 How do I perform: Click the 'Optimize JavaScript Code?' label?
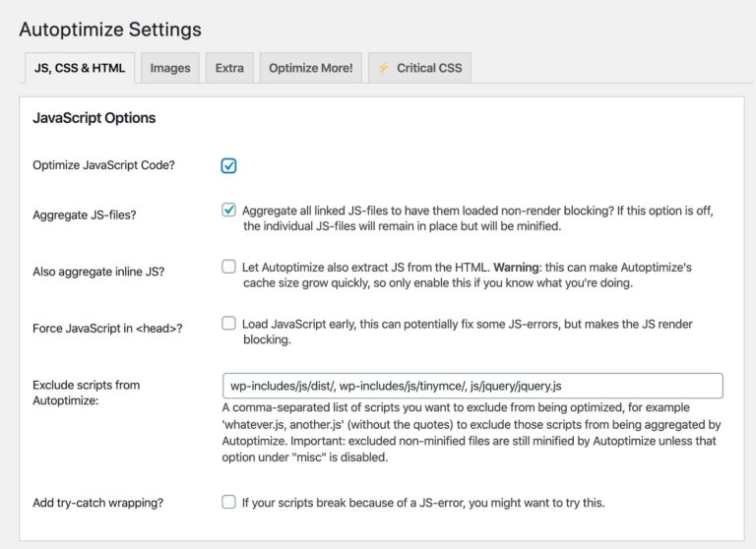click(103, 165)
